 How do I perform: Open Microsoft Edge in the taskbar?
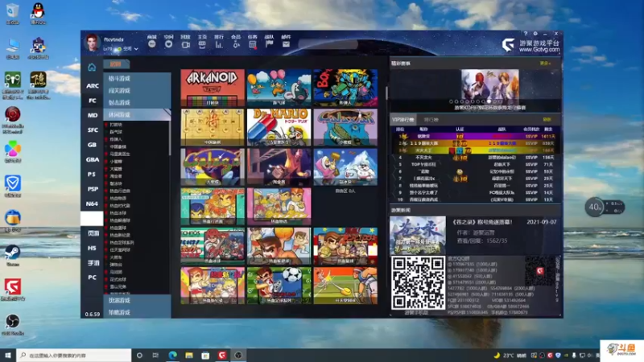point(172,355)
